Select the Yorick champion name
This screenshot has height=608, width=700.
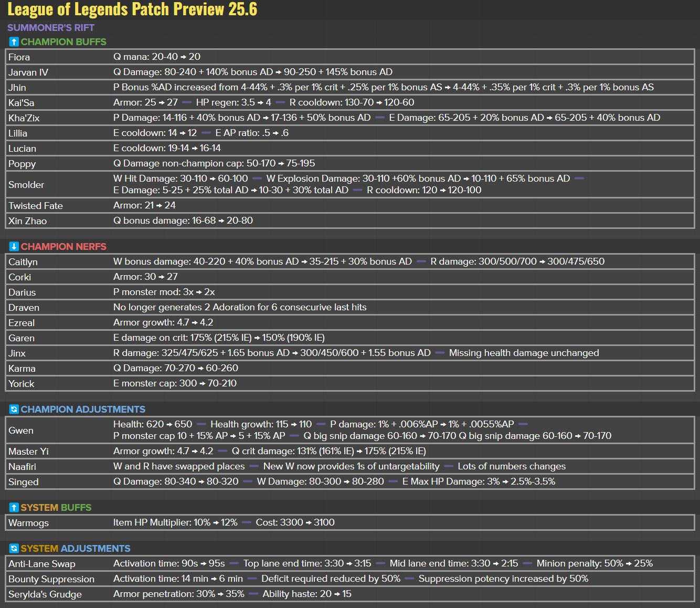click(22, 384)
